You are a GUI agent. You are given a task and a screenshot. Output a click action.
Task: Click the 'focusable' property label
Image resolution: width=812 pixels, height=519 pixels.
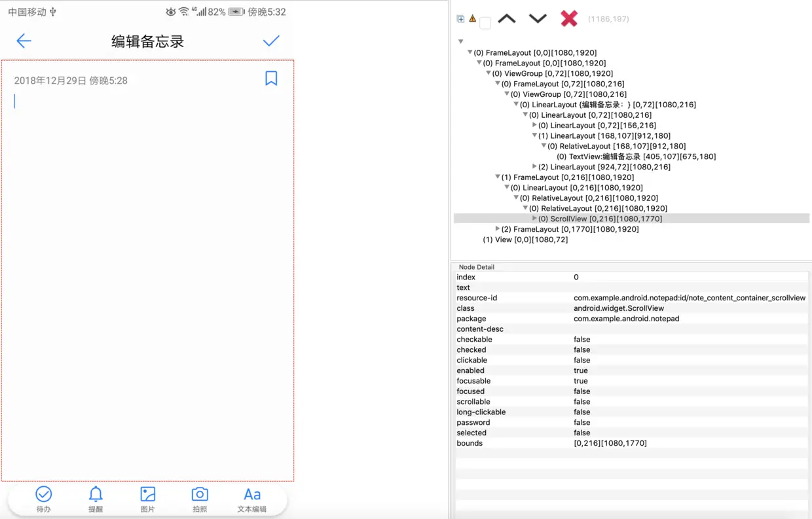tap(473, 381)
